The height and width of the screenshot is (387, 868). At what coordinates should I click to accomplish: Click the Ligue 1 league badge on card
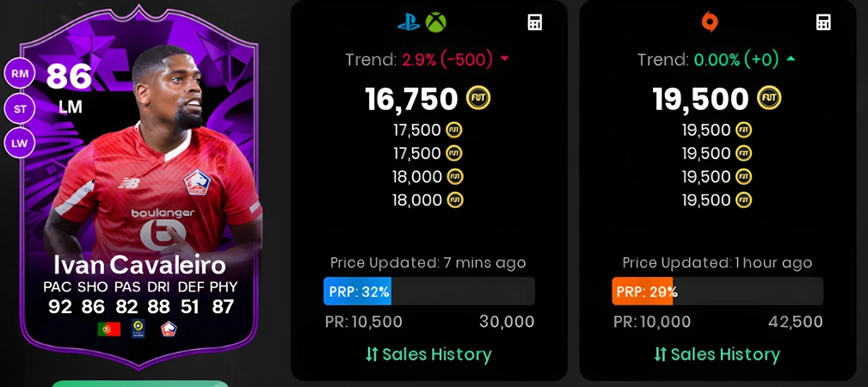coord(139,329)
